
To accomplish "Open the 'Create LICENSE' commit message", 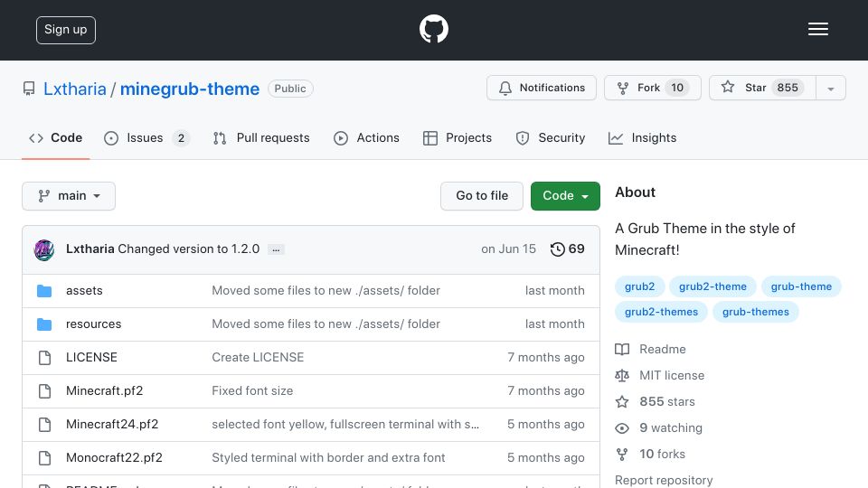I will 258,358.
